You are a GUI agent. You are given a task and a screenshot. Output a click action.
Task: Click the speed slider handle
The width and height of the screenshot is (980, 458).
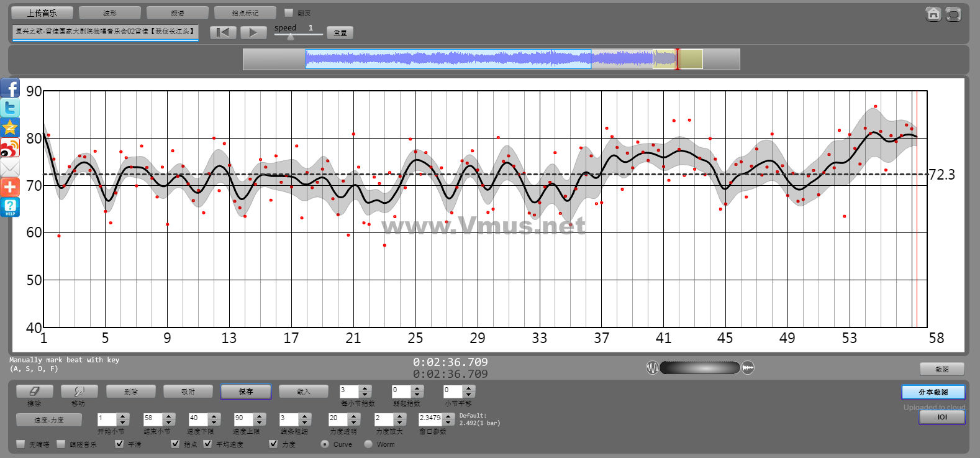(x=290, y=37)
